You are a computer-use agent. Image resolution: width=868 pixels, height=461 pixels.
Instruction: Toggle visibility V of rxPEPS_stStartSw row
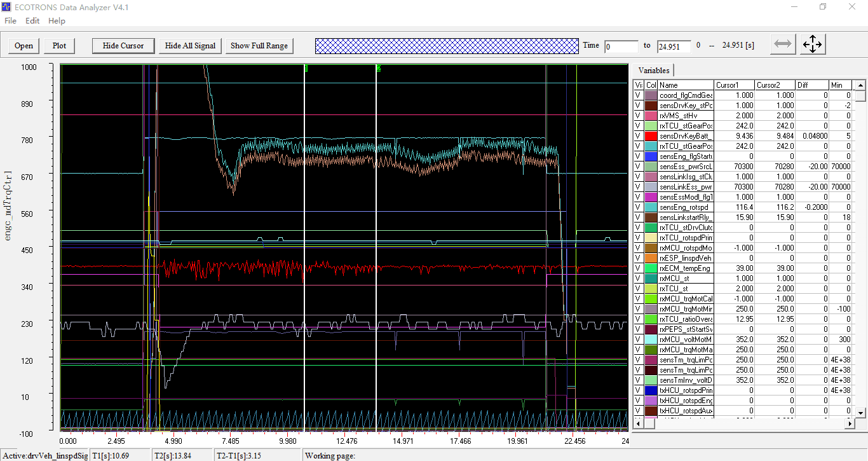638,329
